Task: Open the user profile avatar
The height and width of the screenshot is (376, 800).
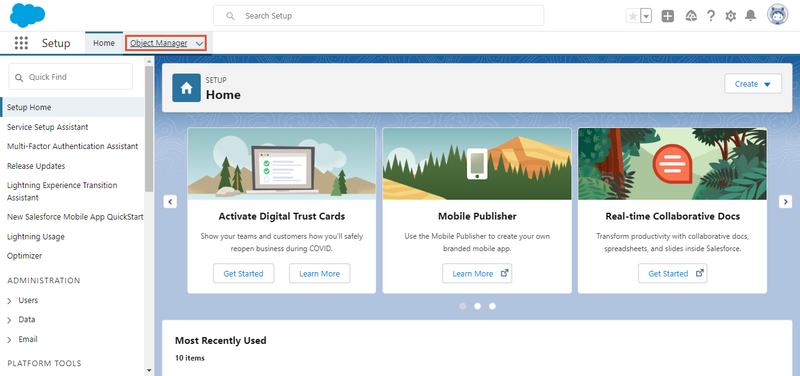Action: pos(778,15)
